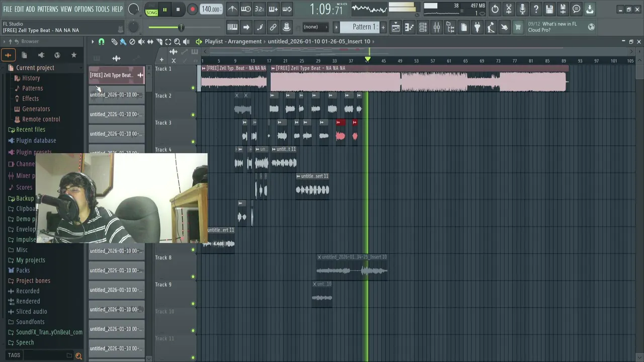Viewport: 644px width, 362px height.
Task: Toggle the record button
Action: click(192, 9)
